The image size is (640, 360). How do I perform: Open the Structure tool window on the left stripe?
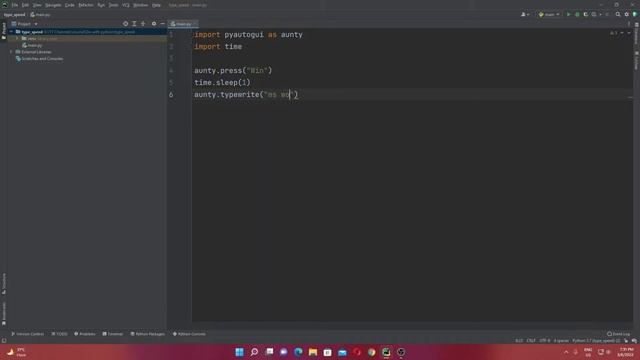(x=4, y=284)
